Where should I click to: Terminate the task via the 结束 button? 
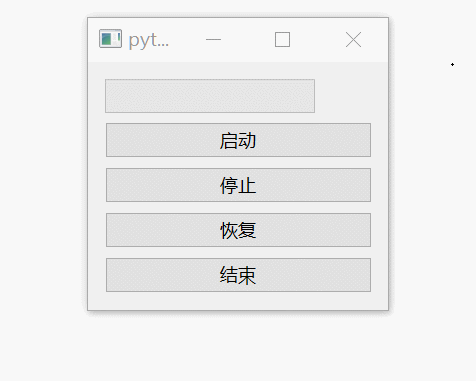click(x=238, y=275)
